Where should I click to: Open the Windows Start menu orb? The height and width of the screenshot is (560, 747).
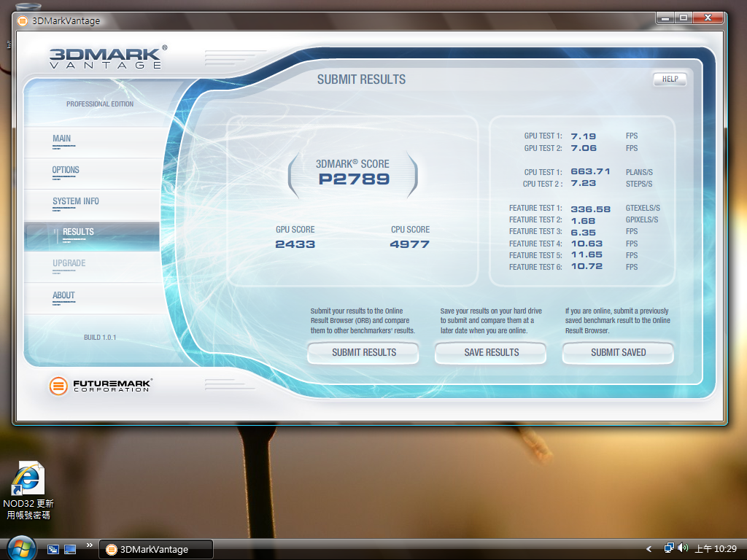tap(20, 547)
